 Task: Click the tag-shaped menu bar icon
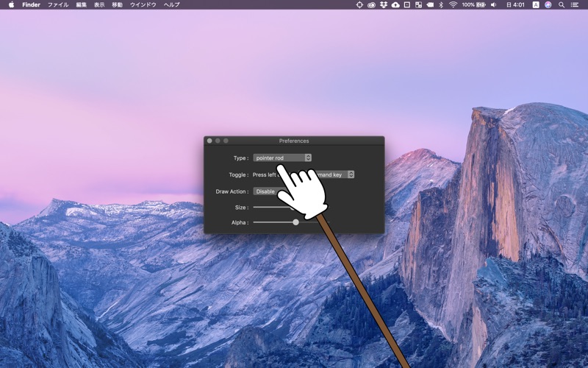pyautogui.click(x=430, y=4)
